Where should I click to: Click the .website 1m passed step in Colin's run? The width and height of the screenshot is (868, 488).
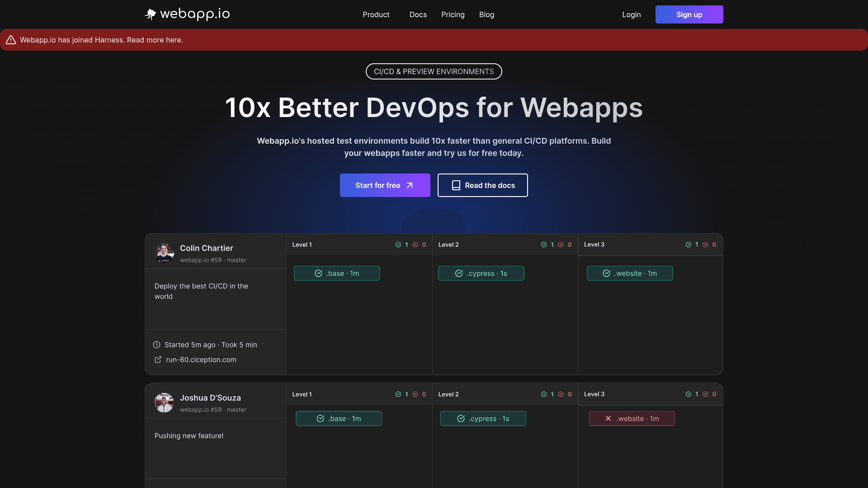tap(630, 273)
